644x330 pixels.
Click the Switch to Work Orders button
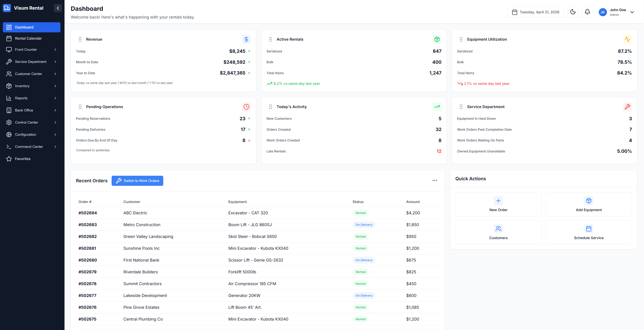tap(137, 181)
